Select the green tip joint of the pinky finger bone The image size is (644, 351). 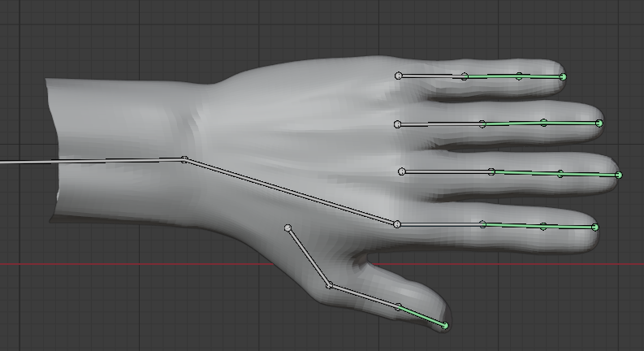[x=563, y=77]
